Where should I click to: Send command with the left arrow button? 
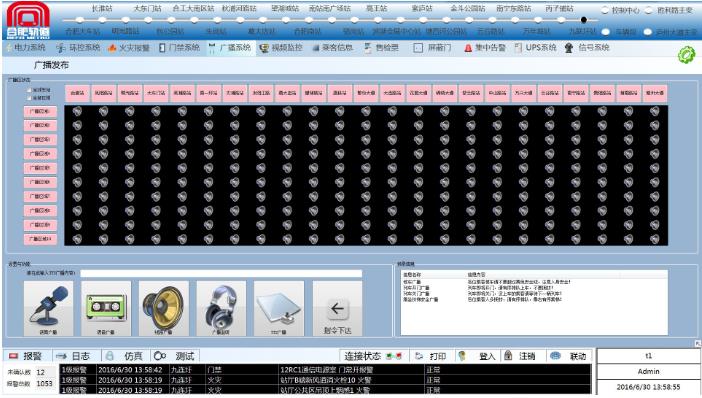pyautogui.click(x=337, y=308)
